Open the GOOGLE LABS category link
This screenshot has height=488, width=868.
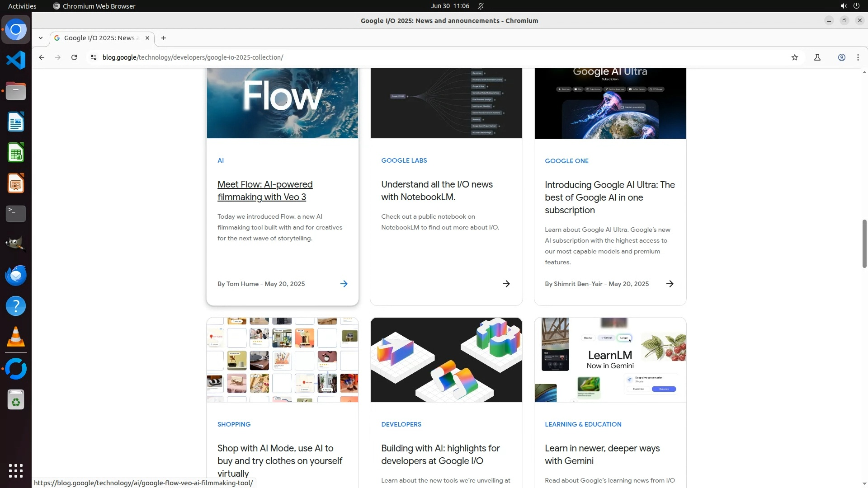point(404,160)
